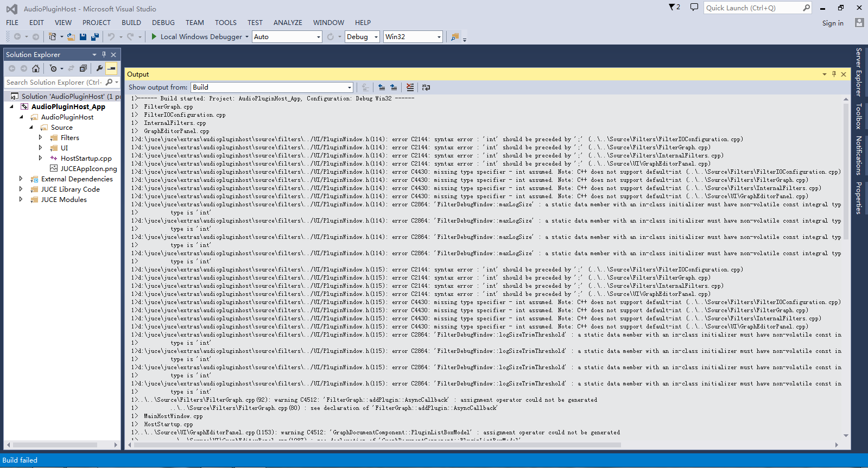Open the DEBUG menu
The image size is (868, 468).
click(x=163, y=22)
